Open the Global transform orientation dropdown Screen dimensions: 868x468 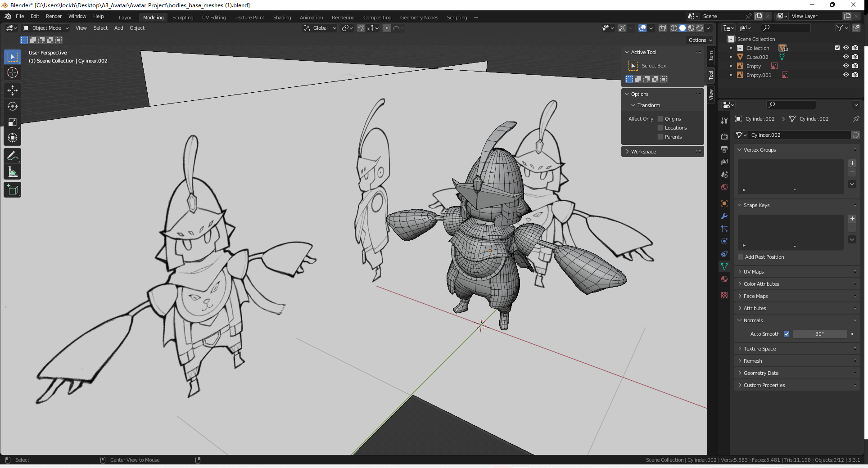tap(320, 28)
